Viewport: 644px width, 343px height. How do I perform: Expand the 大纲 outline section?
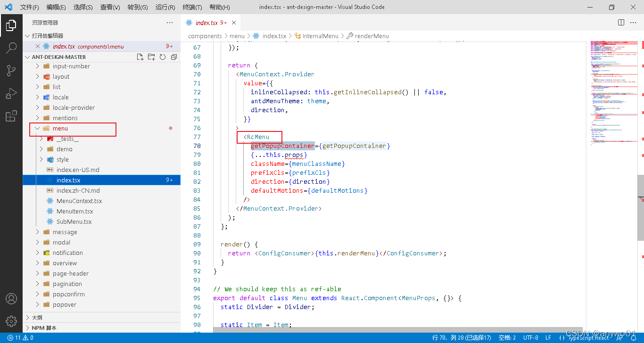tap(101, 318)
